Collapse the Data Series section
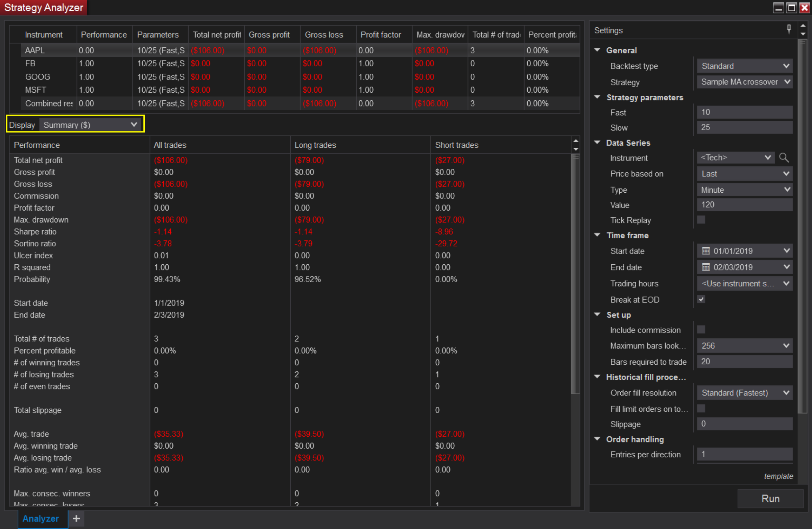This screenshot has width=812, height=529. tap(597, 143)
